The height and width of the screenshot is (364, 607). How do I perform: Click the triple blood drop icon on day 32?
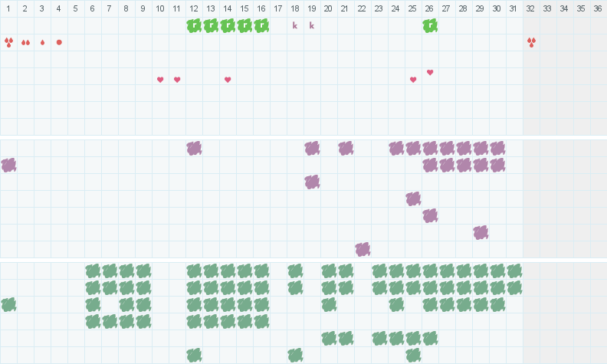[531, 42]
